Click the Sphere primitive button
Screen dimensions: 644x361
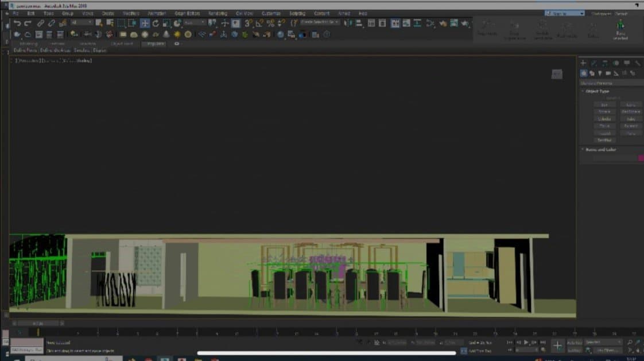pos(604,112)
